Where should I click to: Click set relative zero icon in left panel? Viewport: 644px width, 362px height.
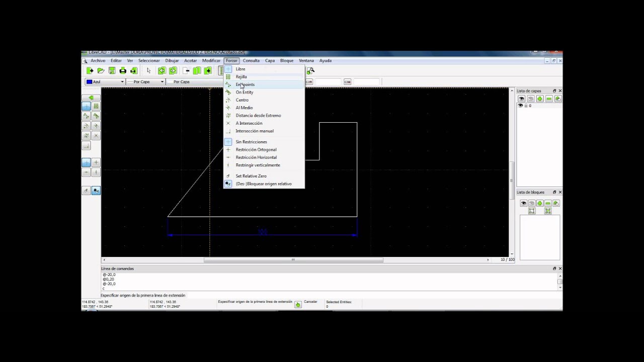click(86, 191)
